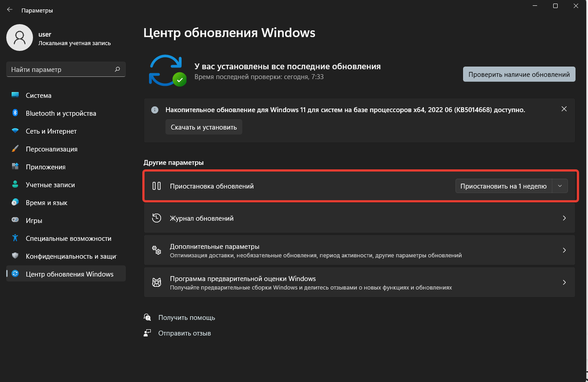The height and width of the screenshot is (382, 588).
Task: Click the Конфиденциальность shield icon
Action: 15,256
